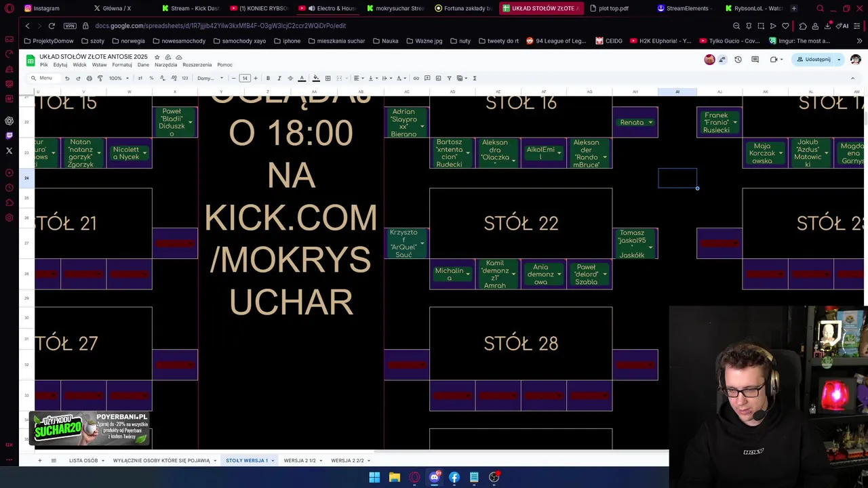Expand the LISTA OSÓB tab menu arrow
868x488 pixels.
pos(103,461)
